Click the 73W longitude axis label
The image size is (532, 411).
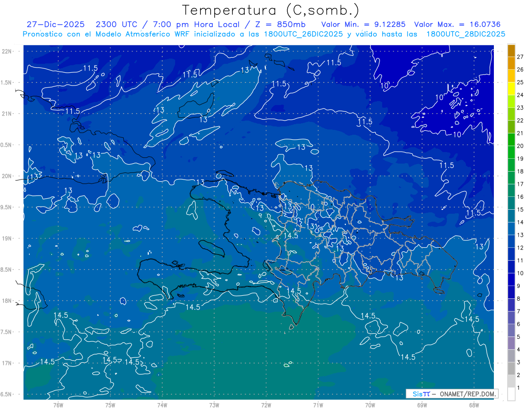click(x=214, y=405)
